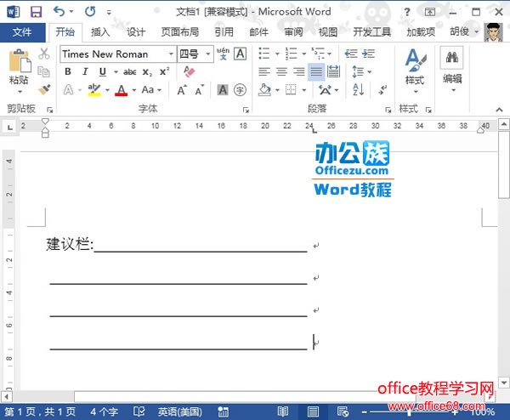Expand bullets list dropdown arrow
This screenshot has height=420, width=510.
click(277, 54)
